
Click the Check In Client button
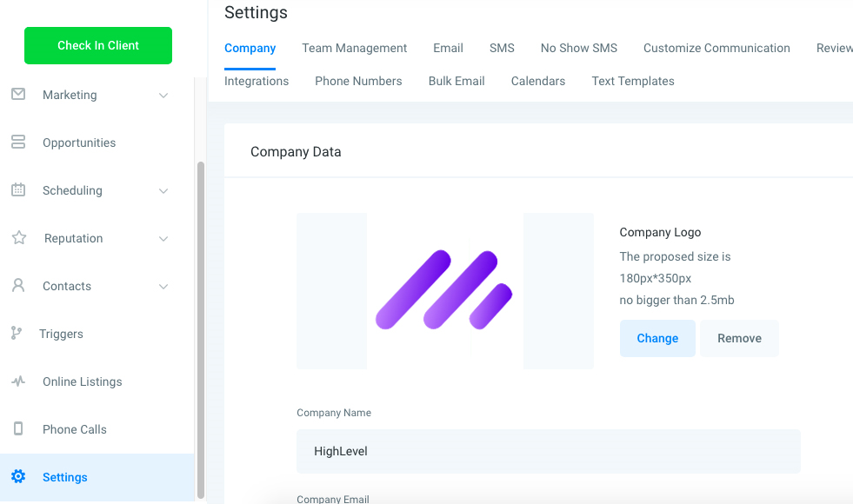tap(98, 46)
